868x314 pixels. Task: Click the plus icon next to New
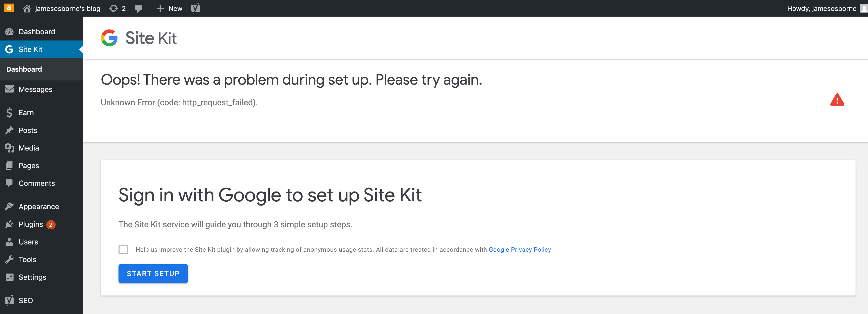click(160, 8)
